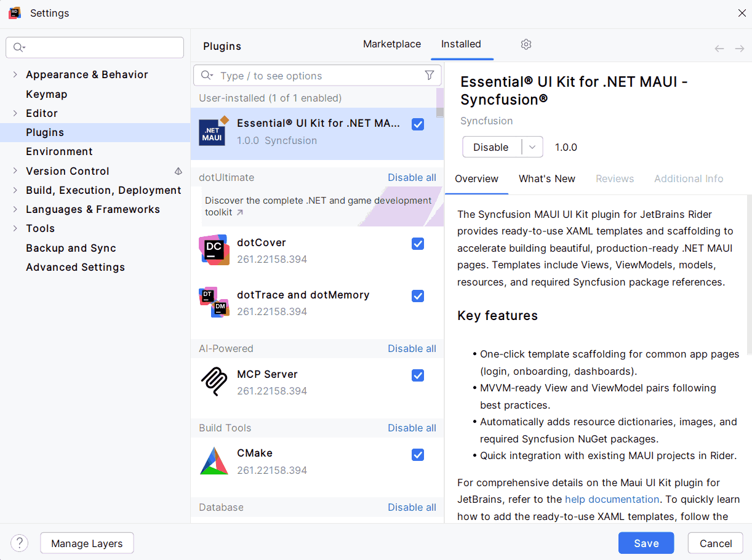
Task: Open the What's New tab
Action: [547, 178]
